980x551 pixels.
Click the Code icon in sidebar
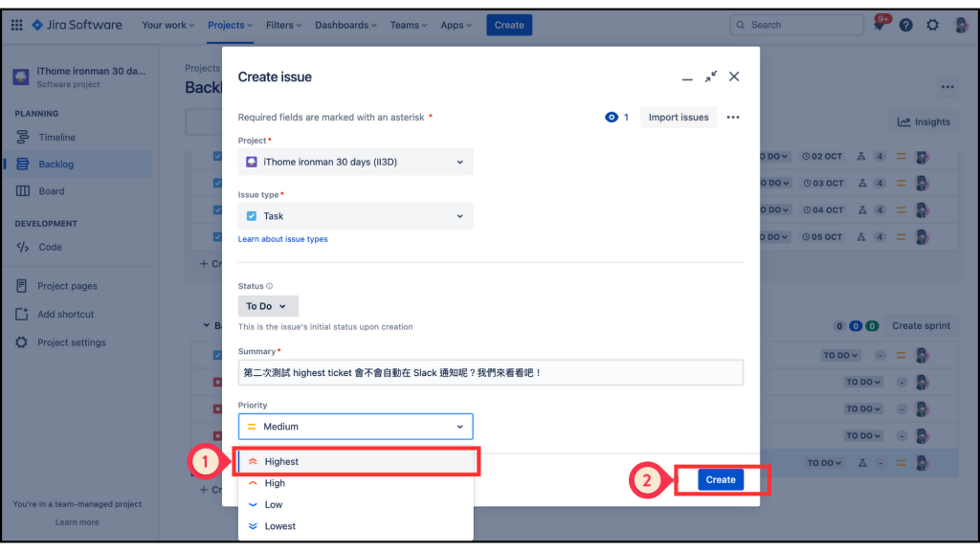(23, 247)
